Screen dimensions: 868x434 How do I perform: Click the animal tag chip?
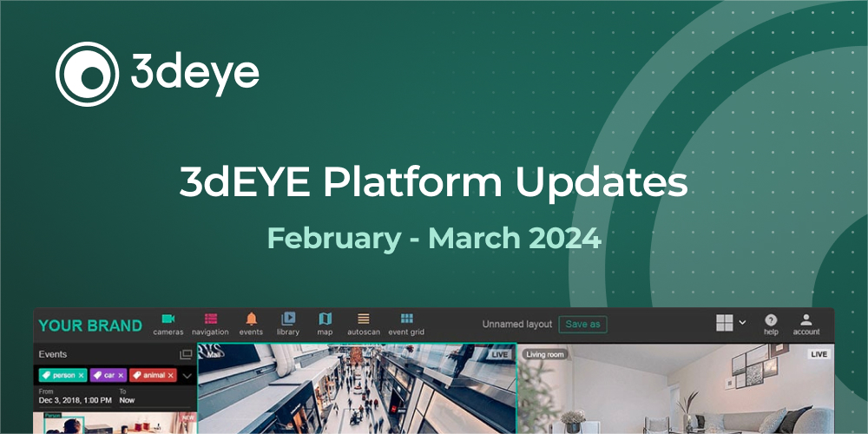tap(153, 375)
